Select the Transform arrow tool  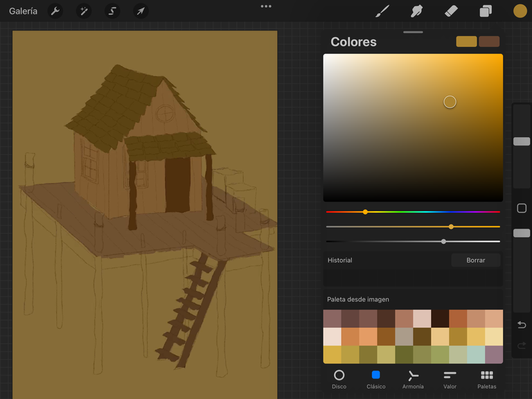point(141,11)
